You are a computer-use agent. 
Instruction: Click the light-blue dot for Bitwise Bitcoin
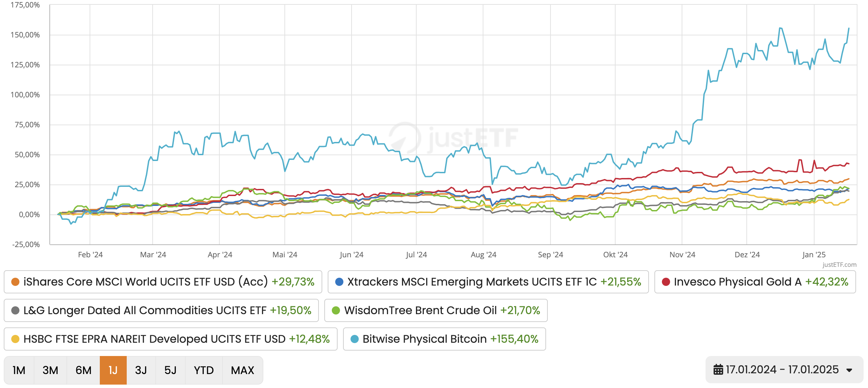click(355, 339)
